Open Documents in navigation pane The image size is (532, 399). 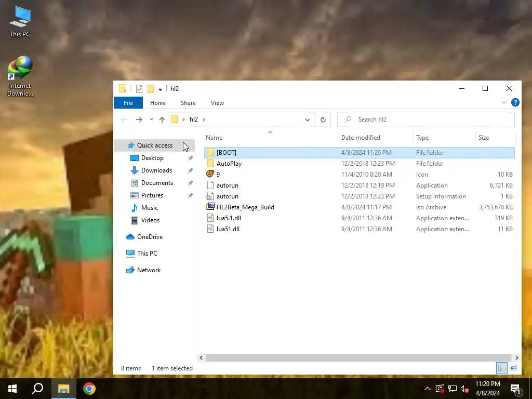click(x=157, y=183)
